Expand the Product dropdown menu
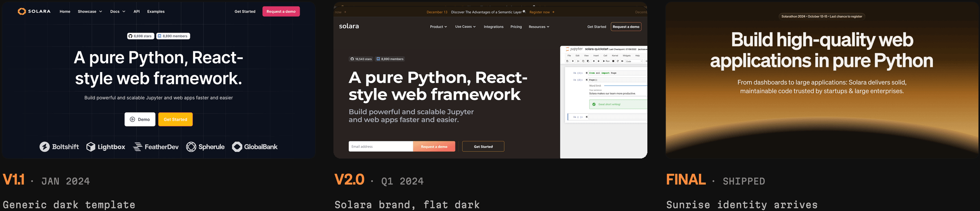980x211 pixels. [438, 26]
